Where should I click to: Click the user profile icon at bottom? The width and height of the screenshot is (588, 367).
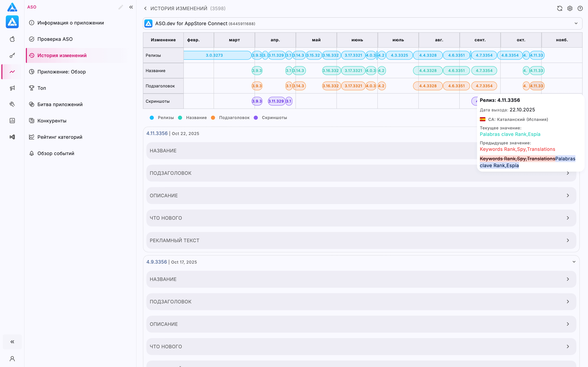[12, 358]
